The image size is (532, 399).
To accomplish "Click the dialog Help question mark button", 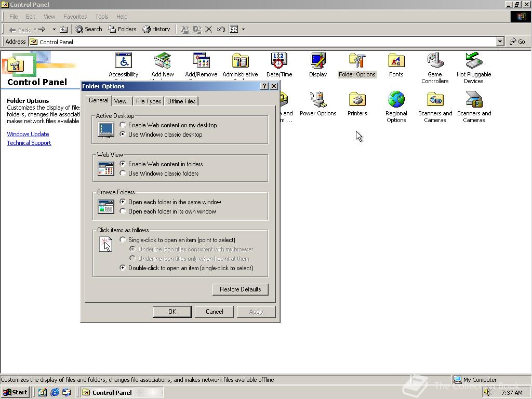I will [x=264, y=86].
